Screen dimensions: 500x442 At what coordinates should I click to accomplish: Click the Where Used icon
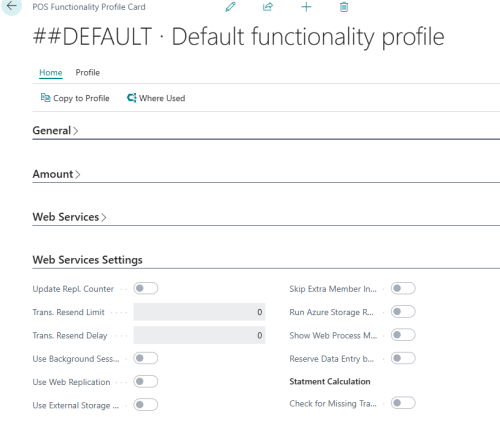pyautogui.click(x=132, y=98)
